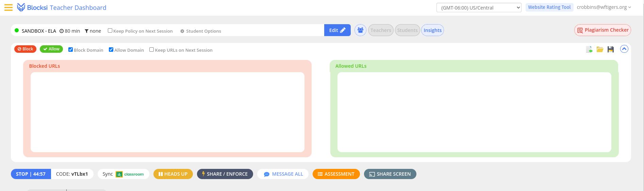Click the SHARE / ENFORCE button
The width and height of the screenshot is (644, 191).
(225, 174)
